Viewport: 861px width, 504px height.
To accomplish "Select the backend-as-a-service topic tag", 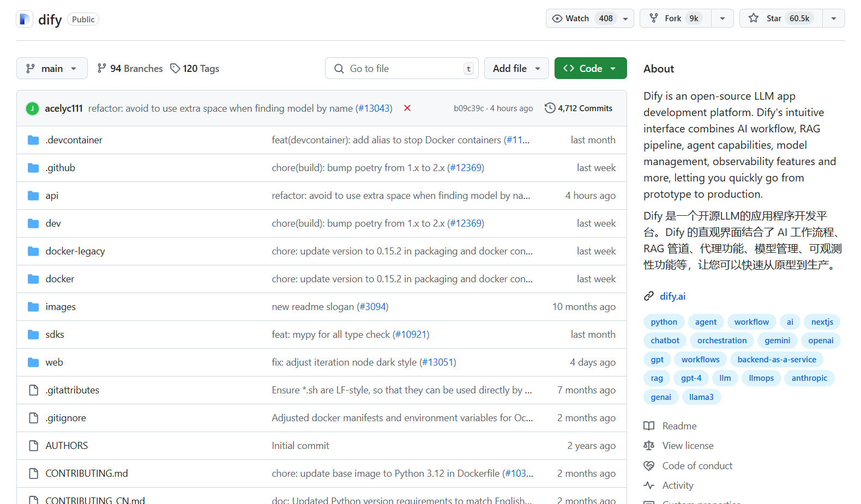I will [777, 360].
